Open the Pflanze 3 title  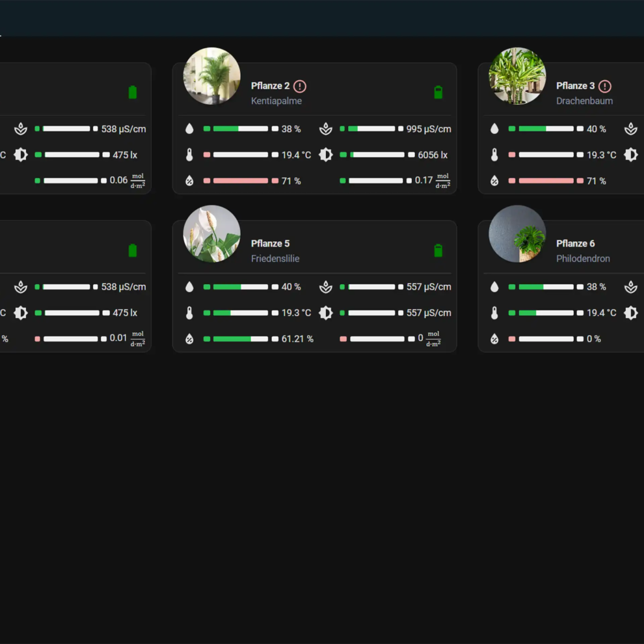[576, 86]
